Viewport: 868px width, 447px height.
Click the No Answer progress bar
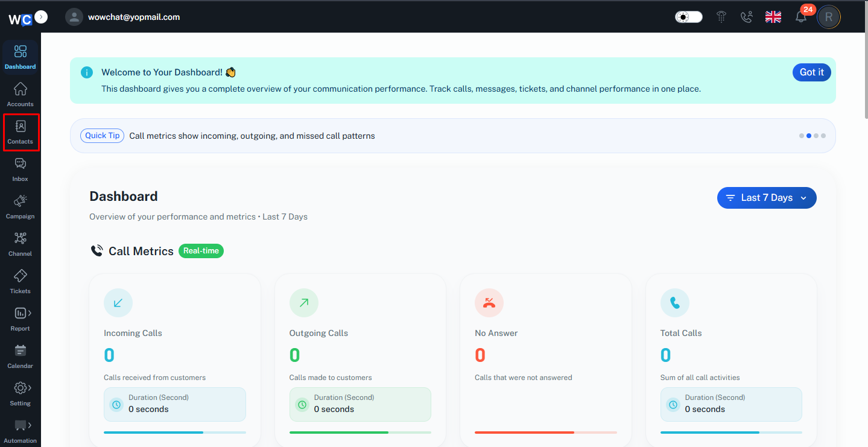click(546, 433)
